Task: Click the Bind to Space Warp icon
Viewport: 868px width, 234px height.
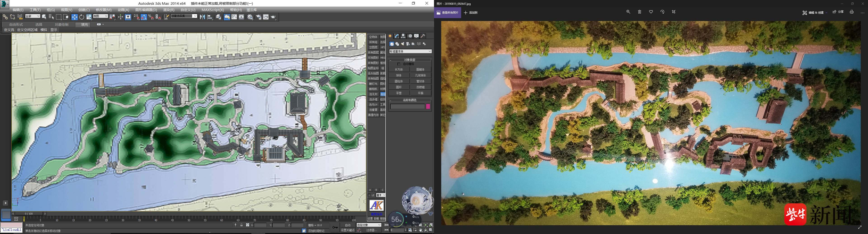Action: [x=20, y=17]
